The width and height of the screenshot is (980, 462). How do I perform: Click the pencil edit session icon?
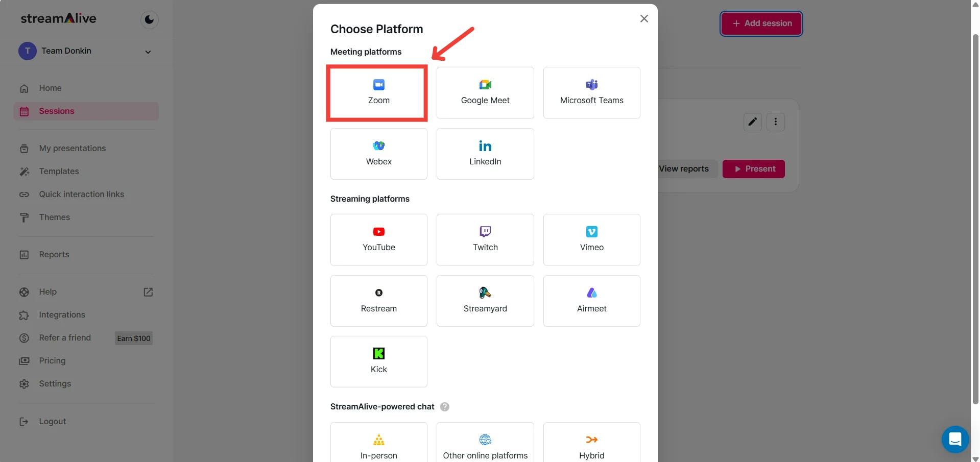click(753, 122)
